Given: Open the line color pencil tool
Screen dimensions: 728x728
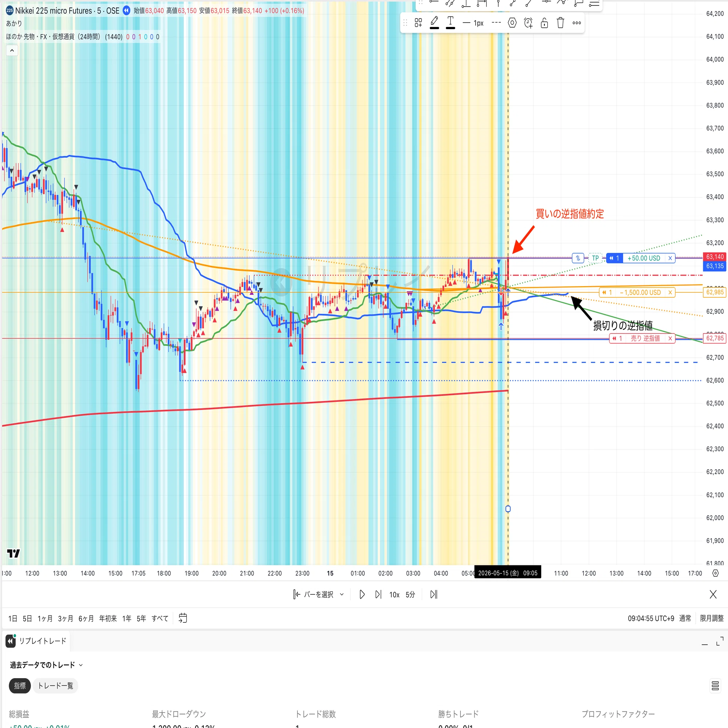Looking at the screenshot, I should coord(435,23).
